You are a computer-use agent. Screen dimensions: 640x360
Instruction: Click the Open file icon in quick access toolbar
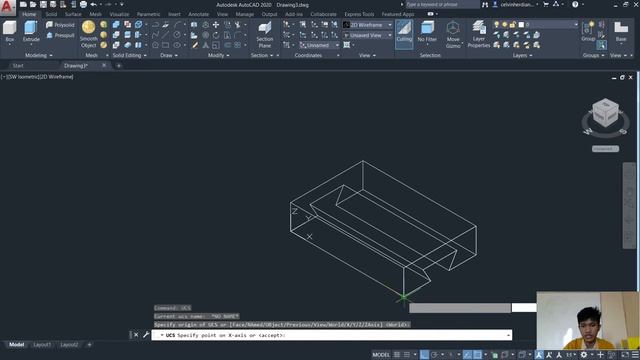pos(33,4)
